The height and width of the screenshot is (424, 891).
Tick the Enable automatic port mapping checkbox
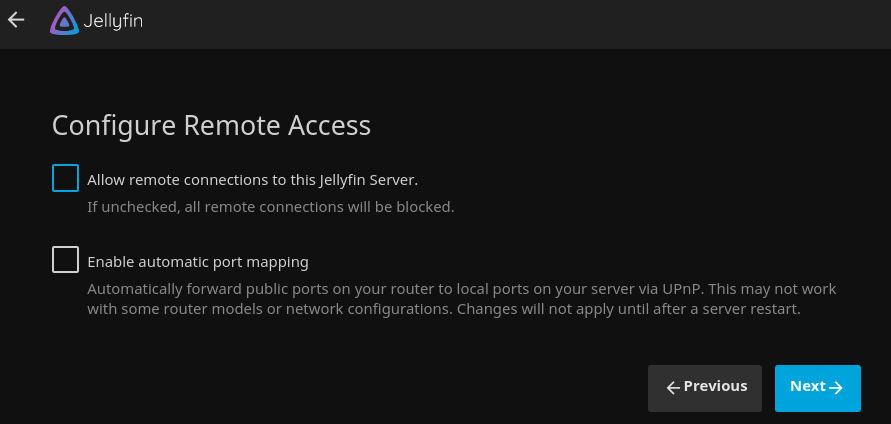(x=65, y=260)
